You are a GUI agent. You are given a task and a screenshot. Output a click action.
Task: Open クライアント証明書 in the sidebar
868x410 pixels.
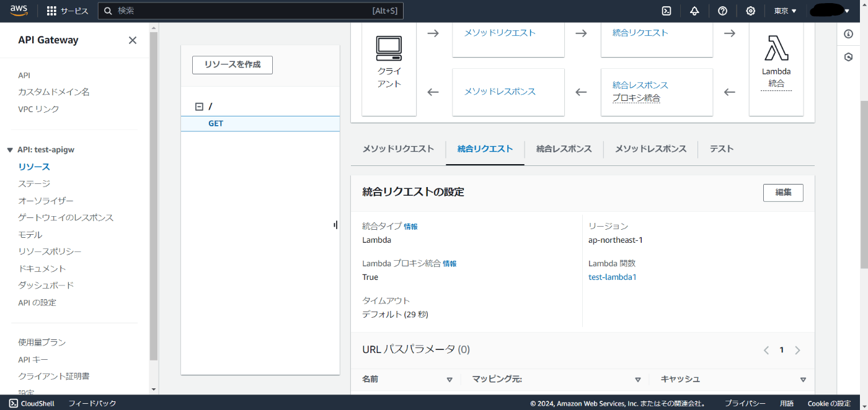[54, 377]
